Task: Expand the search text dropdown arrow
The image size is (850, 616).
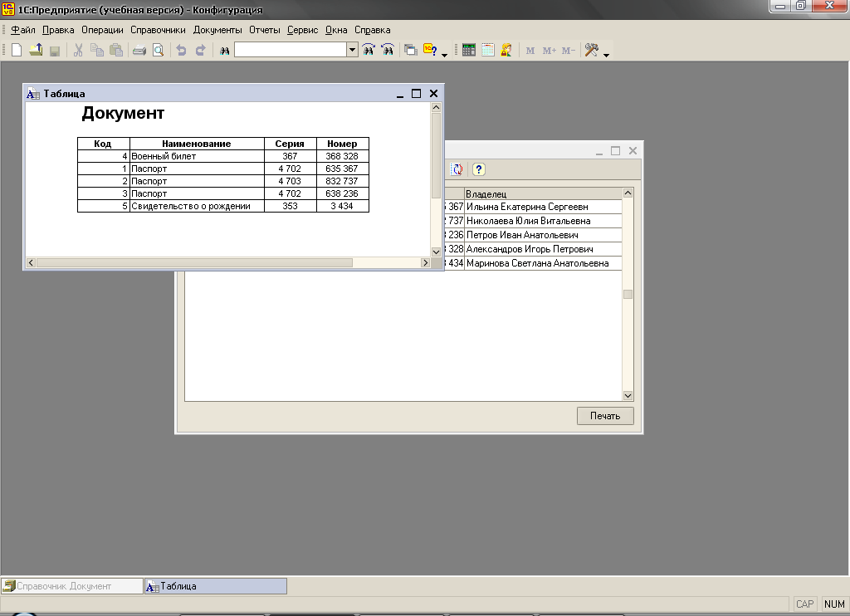Action: coord(352,51)
